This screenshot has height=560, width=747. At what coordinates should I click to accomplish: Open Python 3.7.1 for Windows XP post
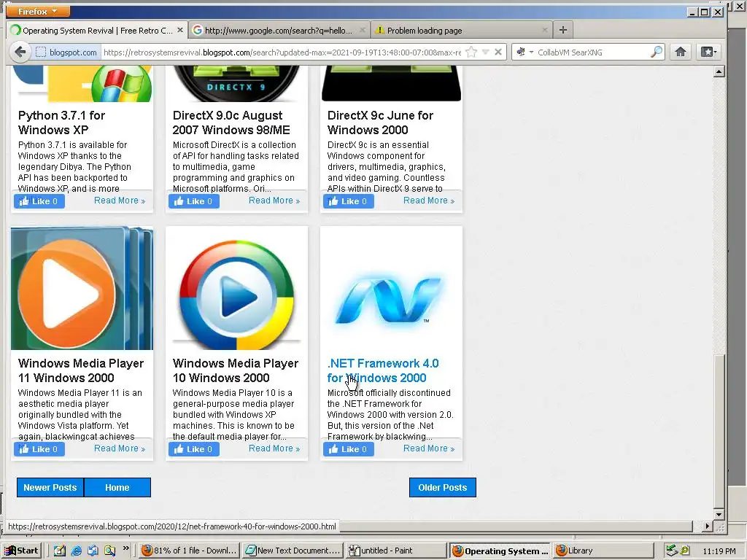click(61, 122)
